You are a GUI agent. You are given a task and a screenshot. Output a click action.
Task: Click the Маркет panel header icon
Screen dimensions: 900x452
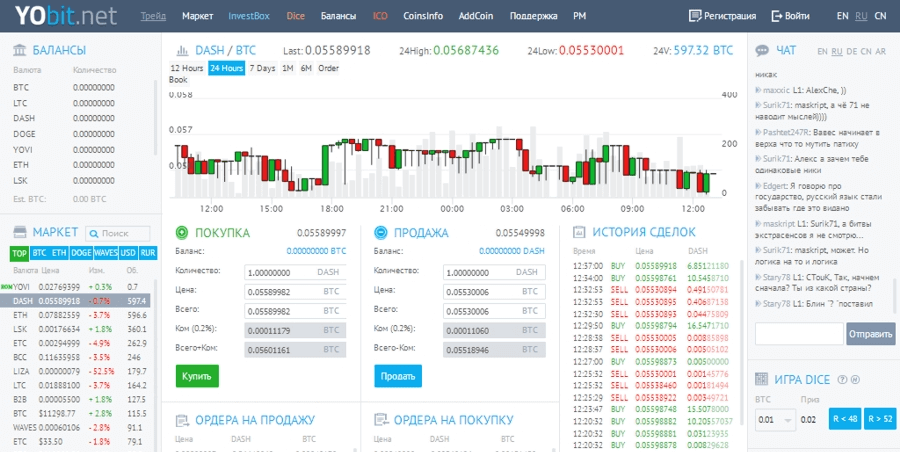19,232
